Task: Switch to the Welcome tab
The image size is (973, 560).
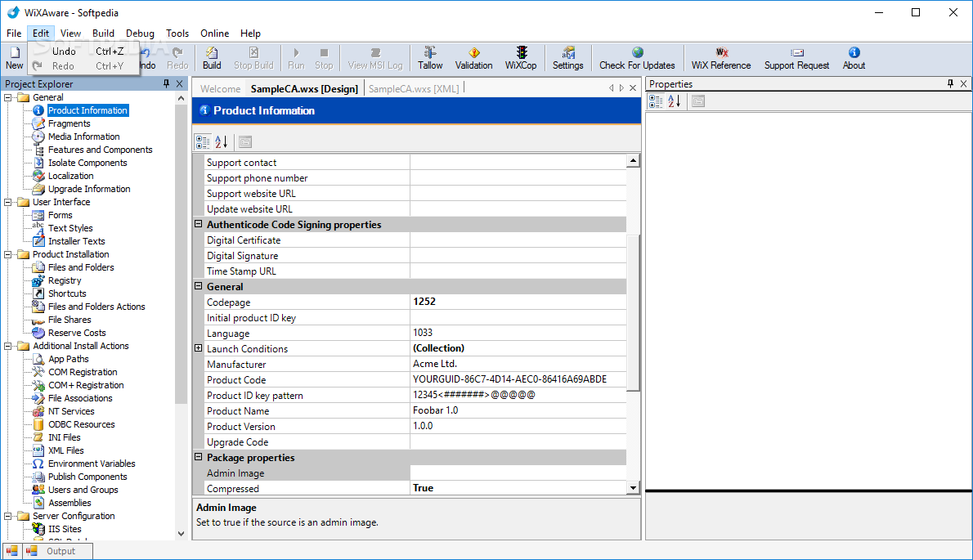Action: point(220,88)
